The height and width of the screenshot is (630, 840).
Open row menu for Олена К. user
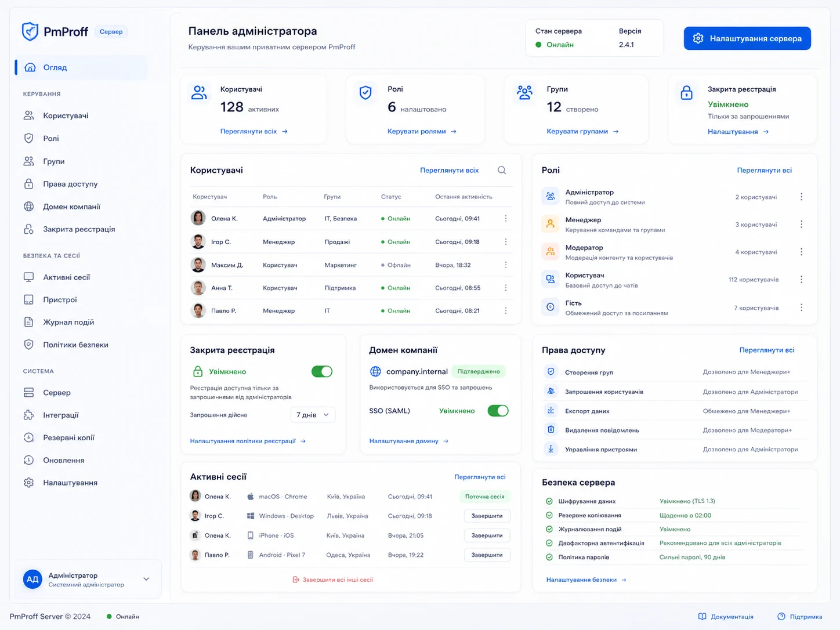506,218
